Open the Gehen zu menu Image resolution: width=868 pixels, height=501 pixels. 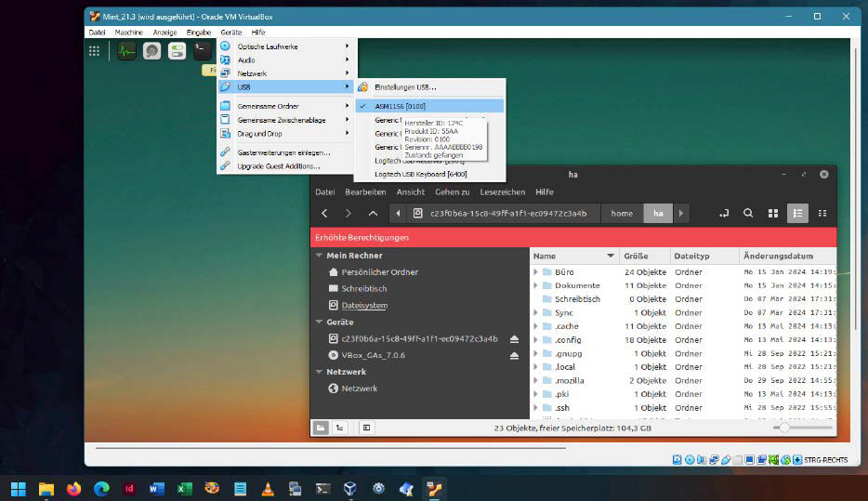(453, 191)
